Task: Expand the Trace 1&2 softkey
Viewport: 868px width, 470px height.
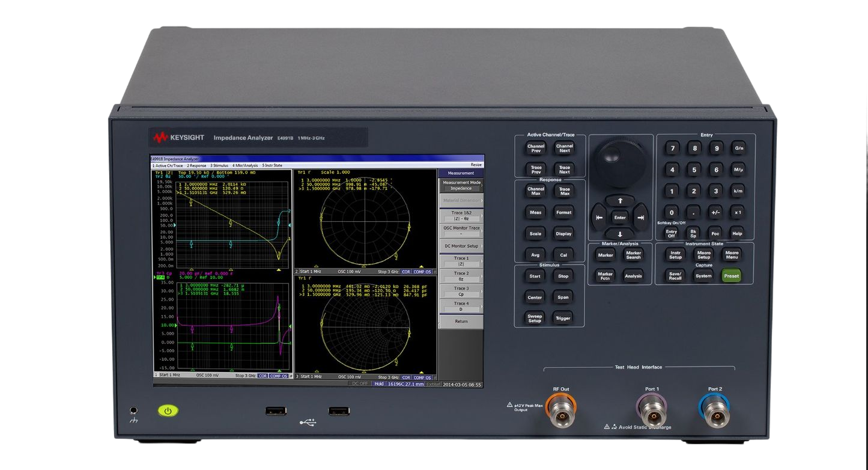Action: pyautogui.click(x=461, y=215)
